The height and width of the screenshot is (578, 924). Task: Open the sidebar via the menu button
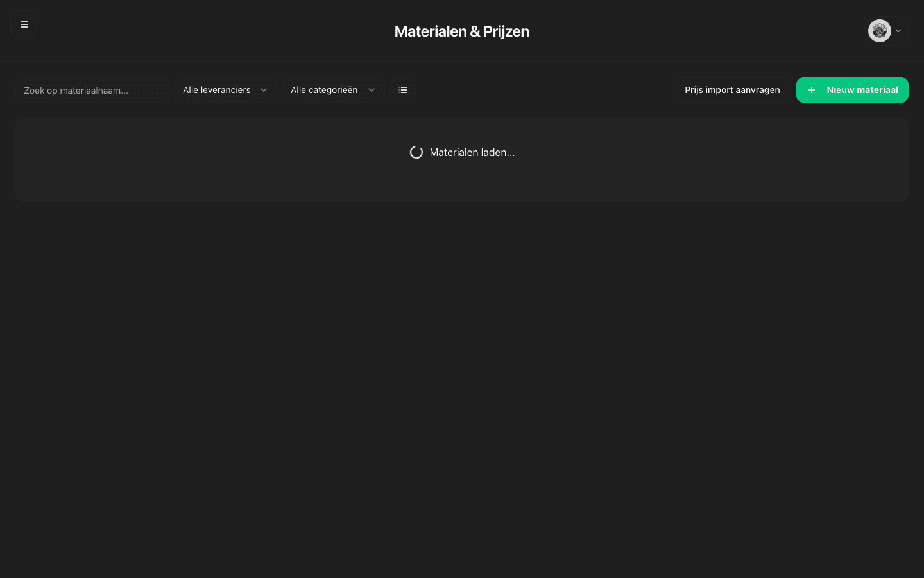pos(24,24)
